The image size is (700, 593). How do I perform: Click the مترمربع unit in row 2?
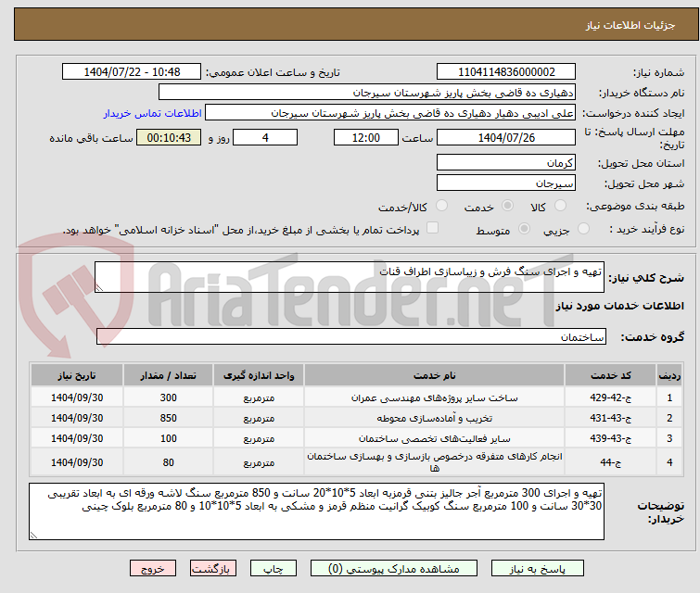259,418
